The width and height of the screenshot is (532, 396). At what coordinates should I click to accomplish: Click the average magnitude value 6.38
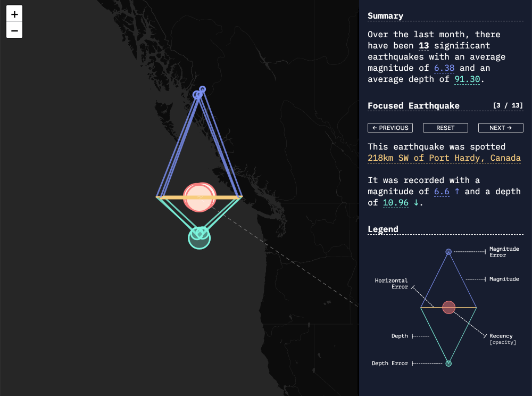pos(444,68)
